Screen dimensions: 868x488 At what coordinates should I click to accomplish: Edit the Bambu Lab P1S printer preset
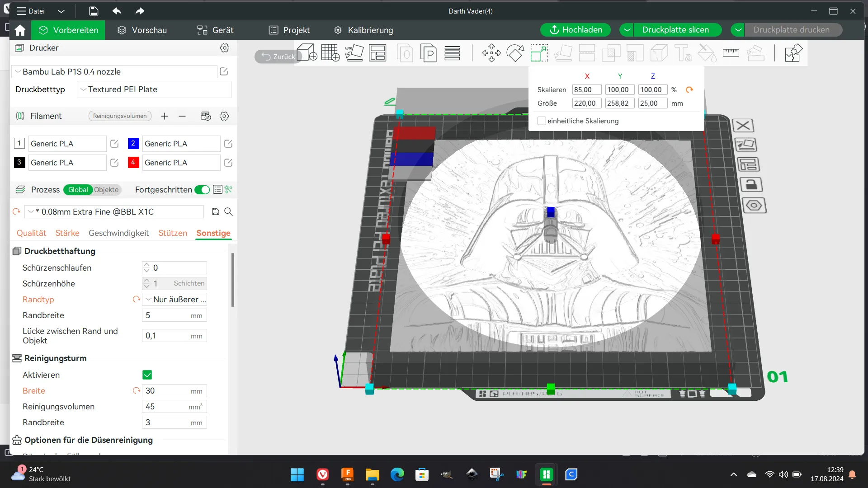[224, 71]
